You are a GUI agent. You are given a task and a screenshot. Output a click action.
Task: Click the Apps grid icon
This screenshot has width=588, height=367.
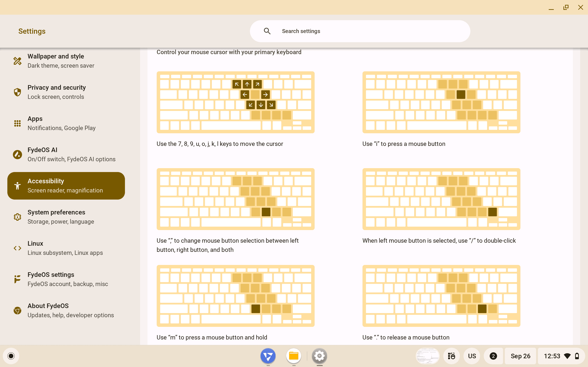coord(17,123)
